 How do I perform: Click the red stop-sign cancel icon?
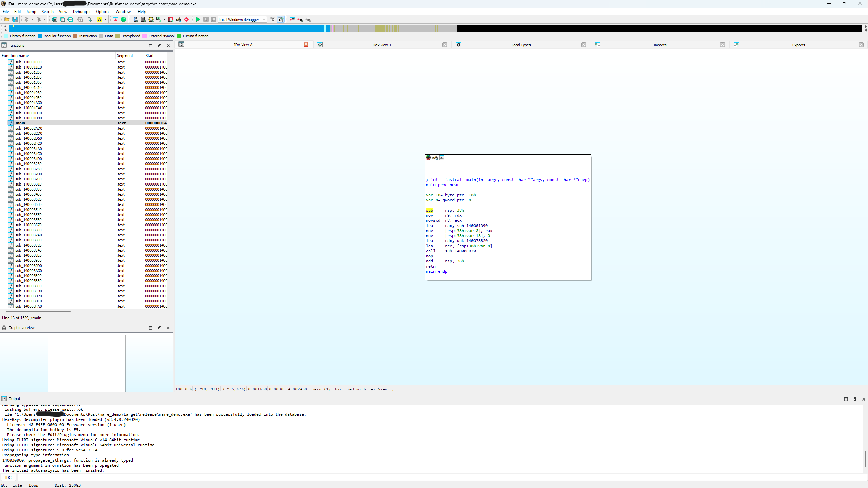tap(186, 19)
